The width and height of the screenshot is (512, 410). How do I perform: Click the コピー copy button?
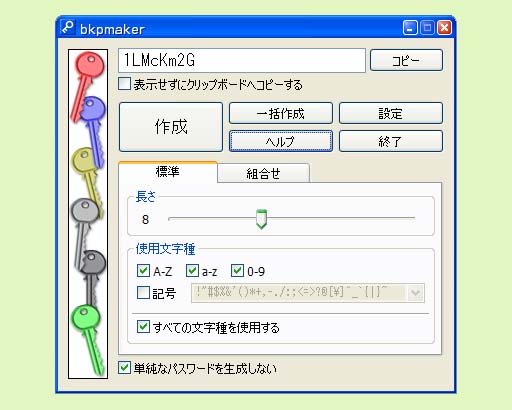coord(406,60)
